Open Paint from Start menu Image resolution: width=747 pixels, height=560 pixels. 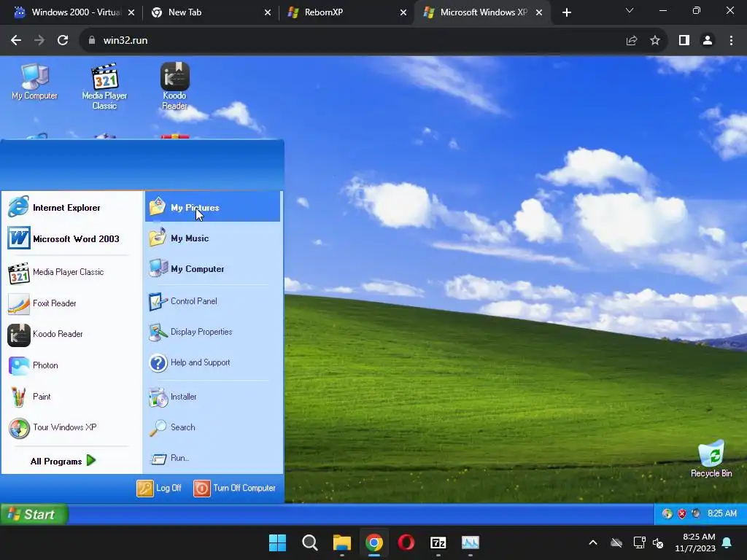pos(72,396)
